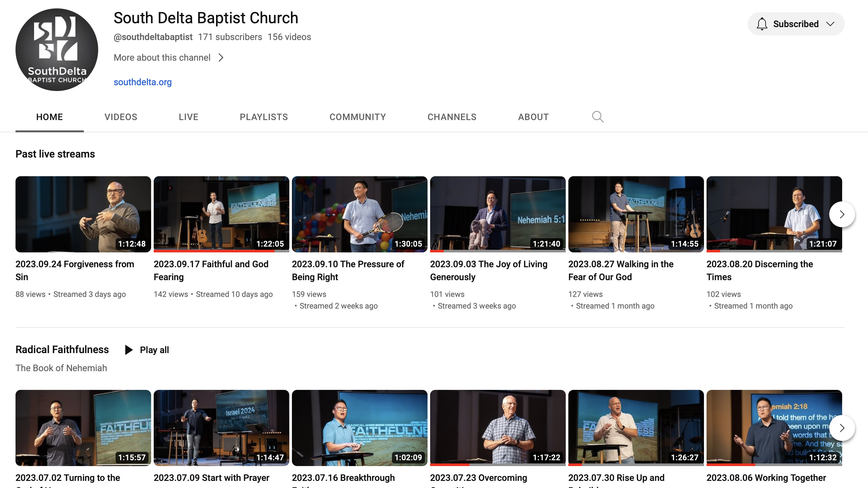The height and width of the screenshot is (488, 868).
Task: Open the Community tab
Action: [357, 117]
